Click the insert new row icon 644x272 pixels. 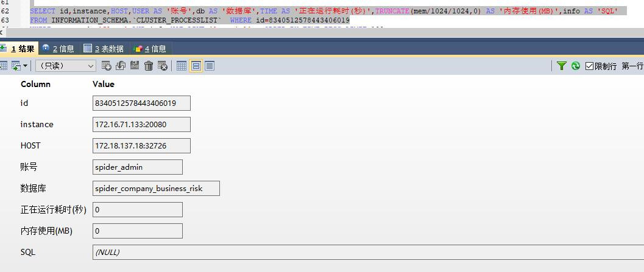(x=107, y=66)
